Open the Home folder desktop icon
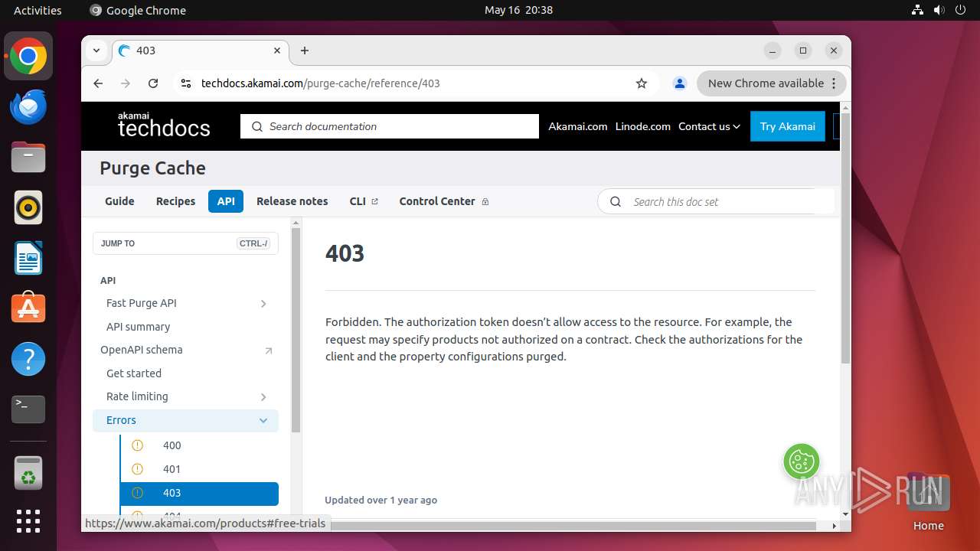The width and height of the screenshot is (980, 551). pos(928,503)
